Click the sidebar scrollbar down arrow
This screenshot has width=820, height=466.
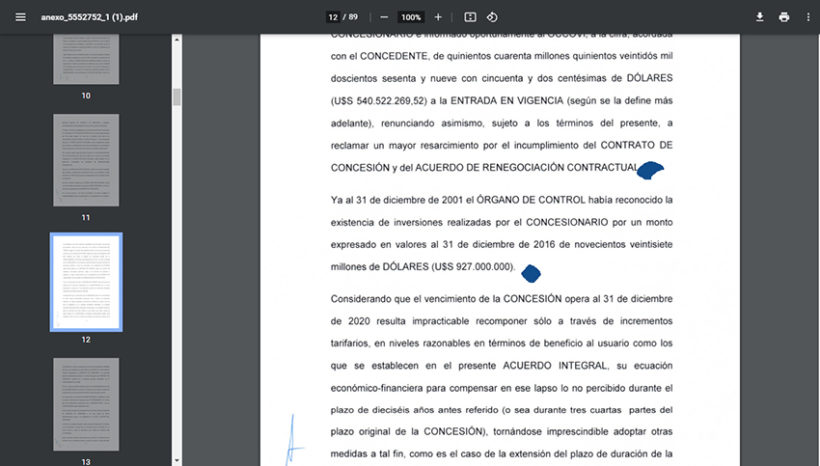click(177, 460)
